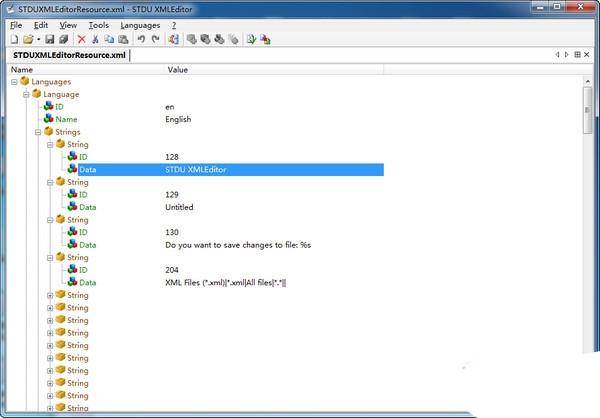
Task: Click the value 129
Action: pyautogui.click(x=172, y=195)
